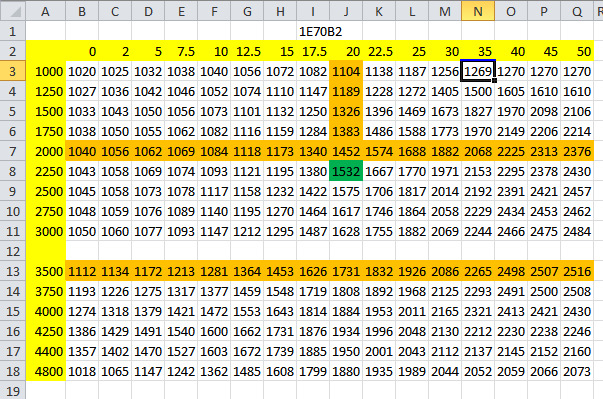Select column A header
The width and height of the screenshot is (603, 399).
coord(45,11)
